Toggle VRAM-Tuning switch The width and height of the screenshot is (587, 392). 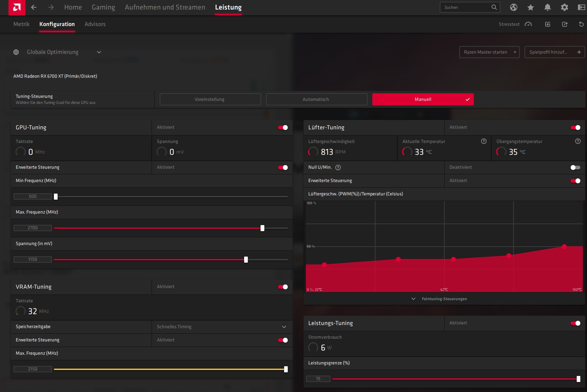(283, 287)
